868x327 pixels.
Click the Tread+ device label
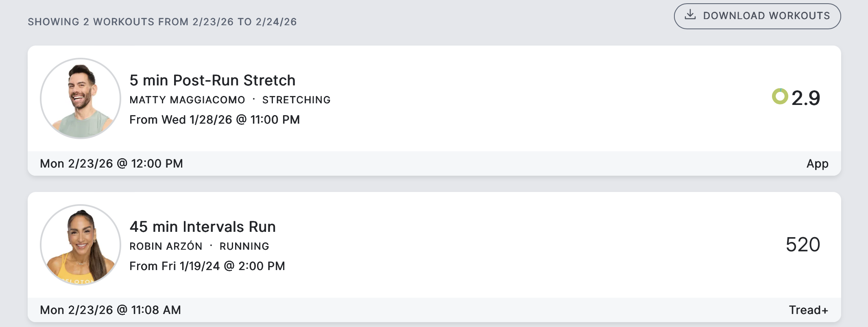(x=808, y=310)
